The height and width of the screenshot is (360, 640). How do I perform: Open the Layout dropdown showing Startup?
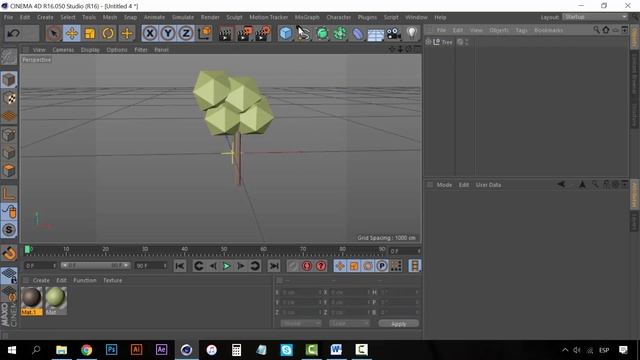click(595, 17)
